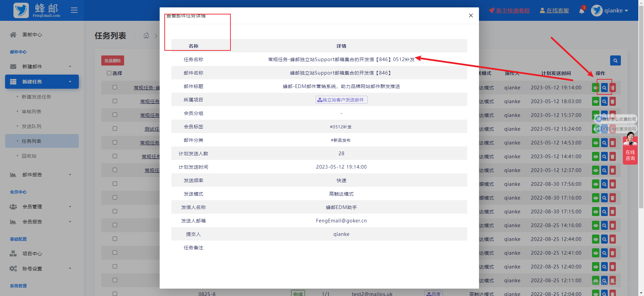Open 发送队列 submenu
This screenshot has height=296, width=644.
pos(32,126)
